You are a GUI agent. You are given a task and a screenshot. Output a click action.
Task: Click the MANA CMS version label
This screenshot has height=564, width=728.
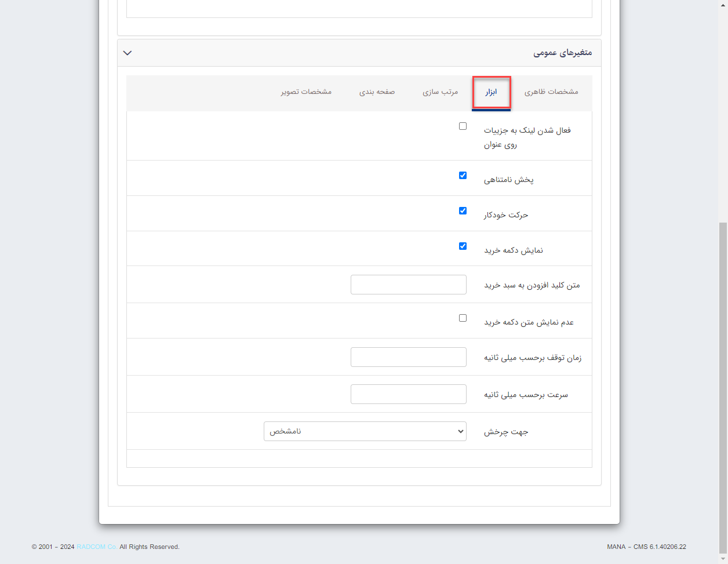pos(646,546)
